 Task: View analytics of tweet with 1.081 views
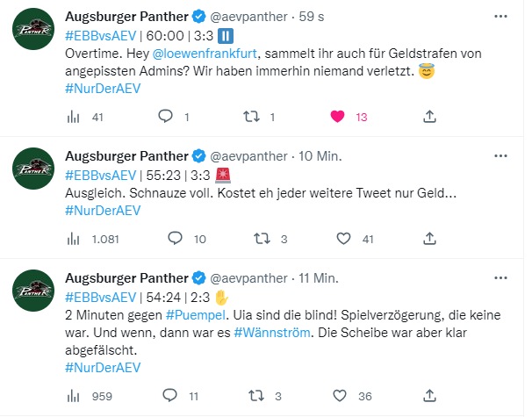pos(73,239)
